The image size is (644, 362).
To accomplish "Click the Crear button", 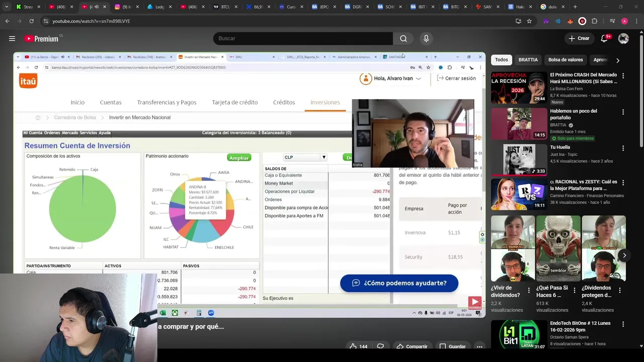I will (x=579, y=38).
